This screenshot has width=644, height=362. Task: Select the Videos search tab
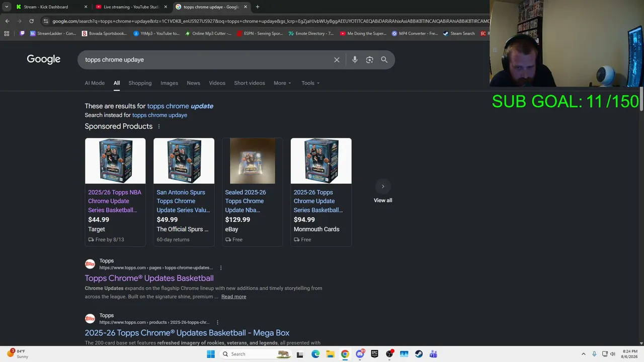217,83
